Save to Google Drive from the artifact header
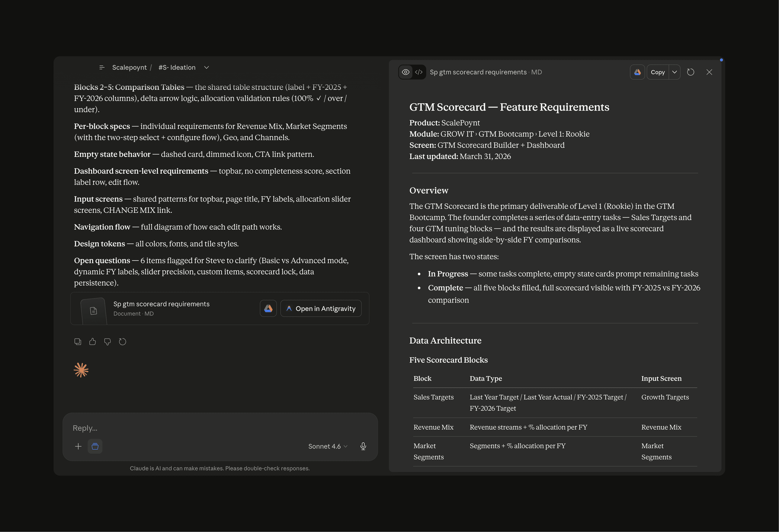 tap(637, 72)
